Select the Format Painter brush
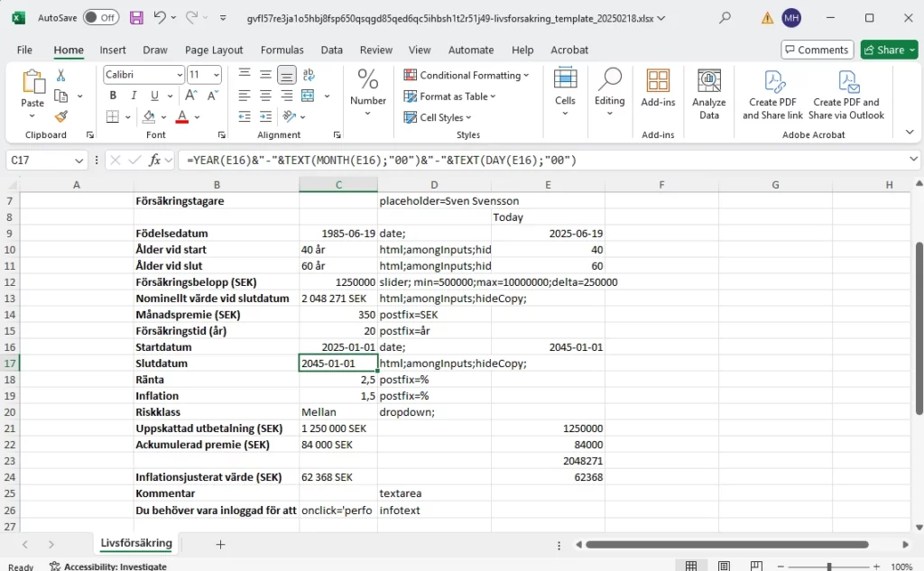The width and height of the screenshot is (924, 571). coord(60,116)
